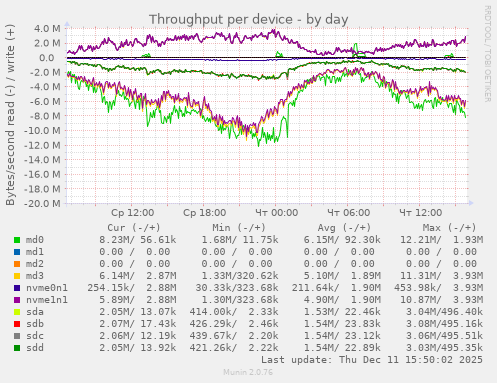The width and height of the screenshot is (497, 383).
Task: Click the 'Чт 06:00' x-axis label
Action: pyautogui.click(x=349, y=213)
